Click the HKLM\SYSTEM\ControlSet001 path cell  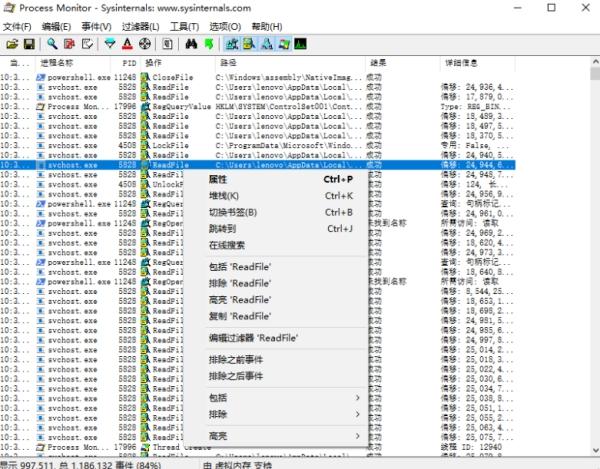289,107
